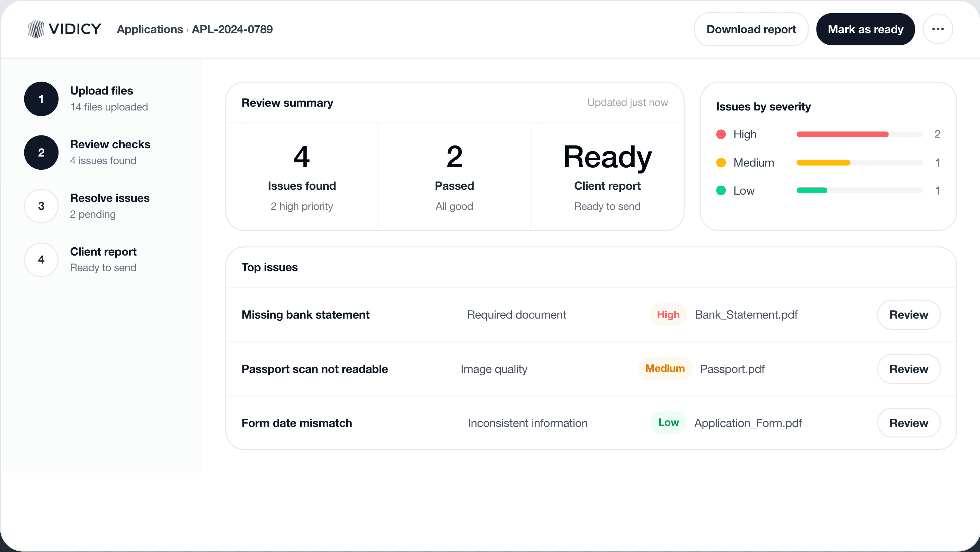Viewport: 980px width, 552px height.
Task: Select step 4 circle for Client report
Action: coord(41,260)
